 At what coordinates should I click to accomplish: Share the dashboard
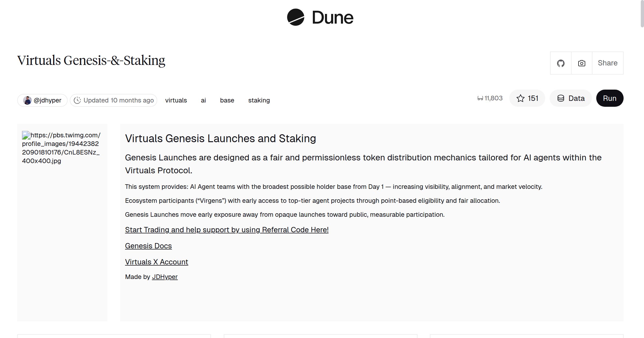608,63
